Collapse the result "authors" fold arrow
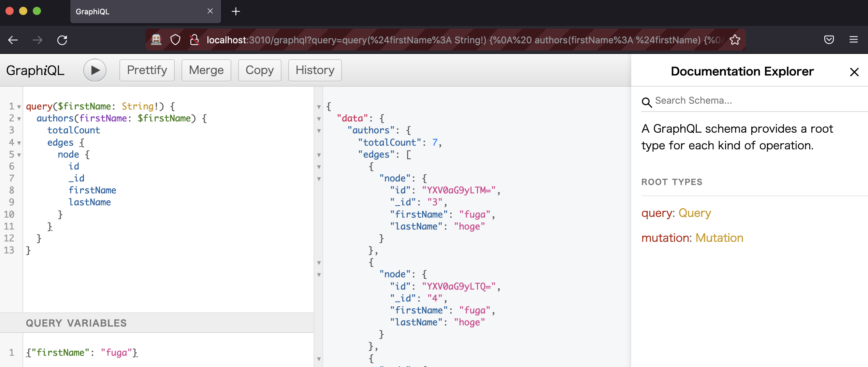The image size is (868, 367). point(319,131)
